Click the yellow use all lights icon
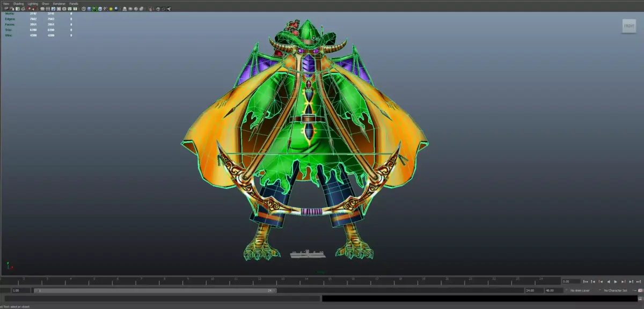This screenshot has width=644, height=309. (x=111, y=9)
